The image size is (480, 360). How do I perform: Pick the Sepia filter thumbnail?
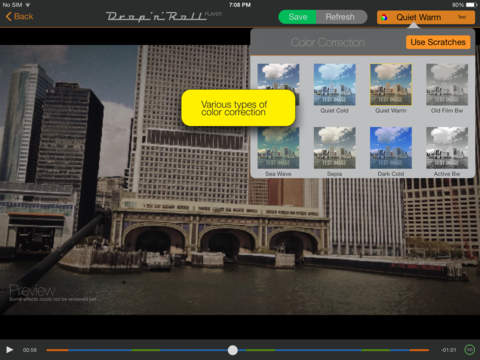(x=335, y=148)
